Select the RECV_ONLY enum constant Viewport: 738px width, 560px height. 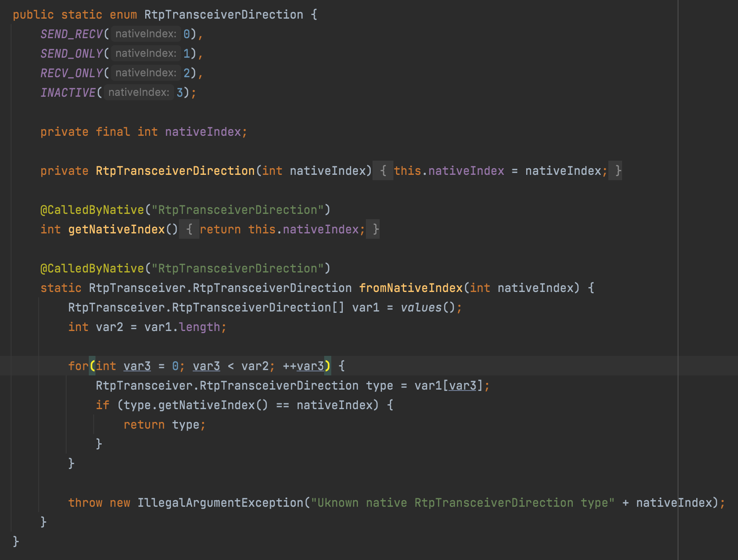(x=71, y=73)
